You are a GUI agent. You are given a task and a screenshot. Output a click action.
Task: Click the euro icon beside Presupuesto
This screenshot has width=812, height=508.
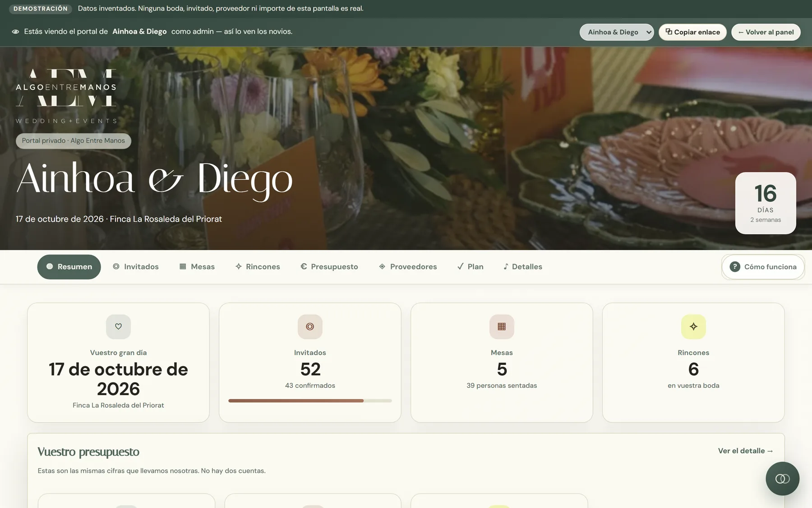(x=304, y=266)
